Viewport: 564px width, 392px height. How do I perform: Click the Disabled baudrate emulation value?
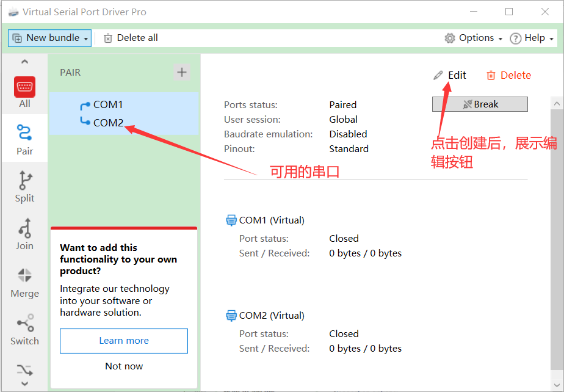coord(348,134)
